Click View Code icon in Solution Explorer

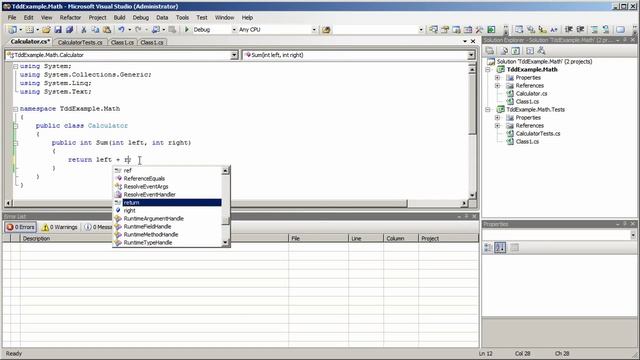[x=530, y=51]
